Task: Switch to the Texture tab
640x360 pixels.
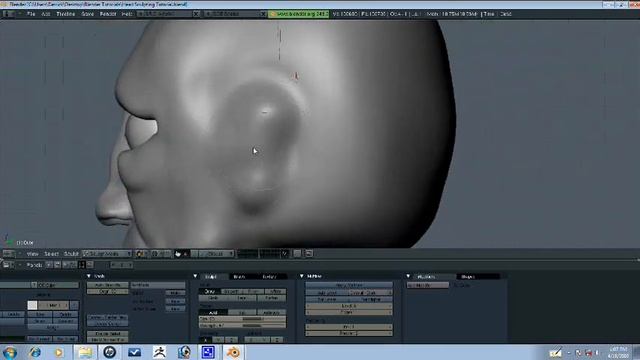Action: click(x=269, y=277)
